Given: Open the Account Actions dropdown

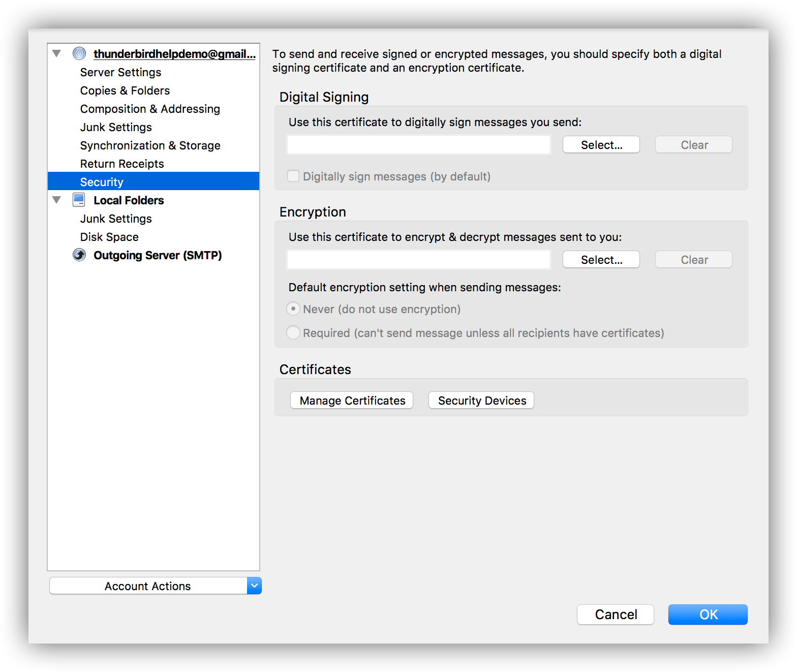Looking at the screenshot, I should (x=155, y=586).
